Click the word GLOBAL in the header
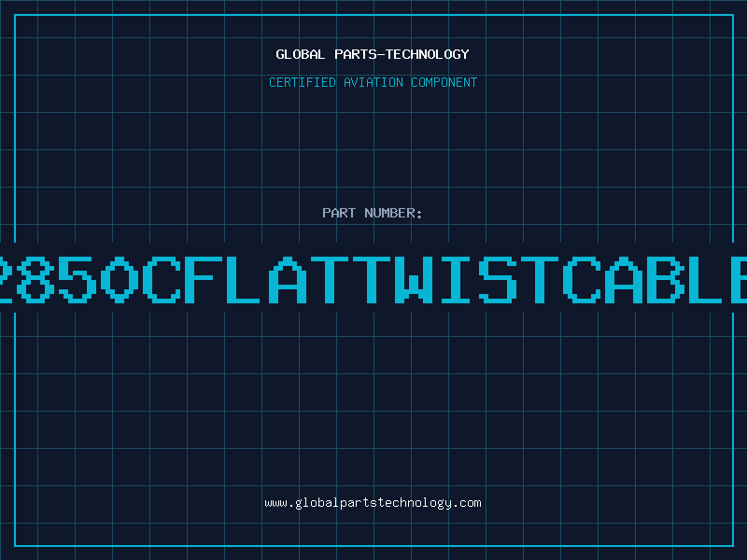Viewport: 747px width, 560px height. [x=300, y=54]
